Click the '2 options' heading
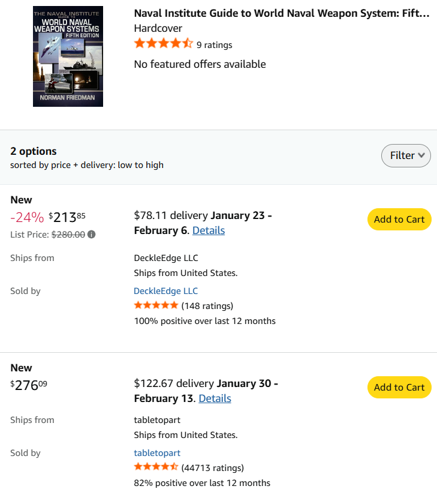 pyautogui.click(x=34, y=151)
